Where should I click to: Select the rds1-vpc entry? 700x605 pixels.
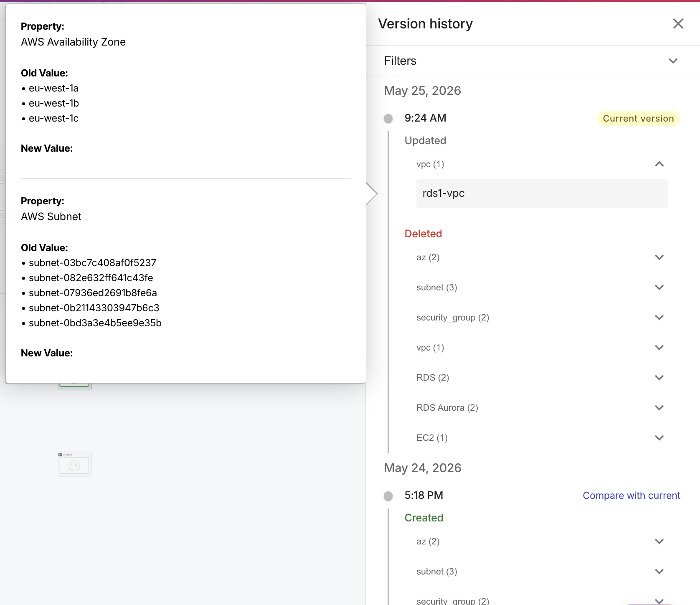pyautogui.click(x=542, y=193)
